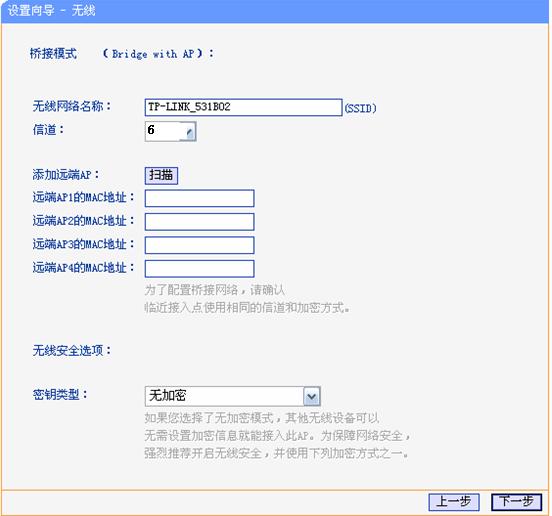Focus the 远端AP2的MAC地址 input field
This screenshot has width=552, height=516.
(x=199, y=222)
